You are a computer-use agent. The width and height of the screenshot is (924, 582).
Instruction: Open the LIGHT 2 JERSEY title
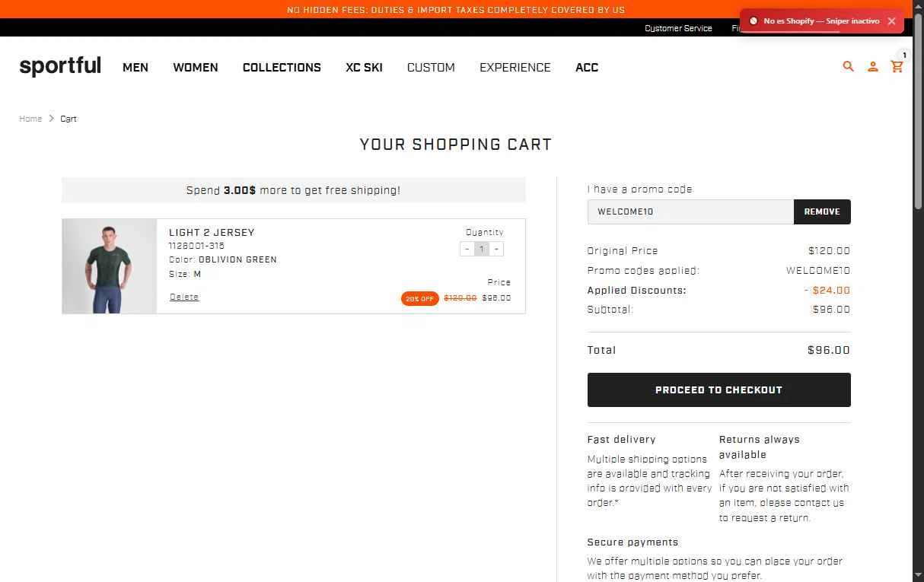[212, 233]
